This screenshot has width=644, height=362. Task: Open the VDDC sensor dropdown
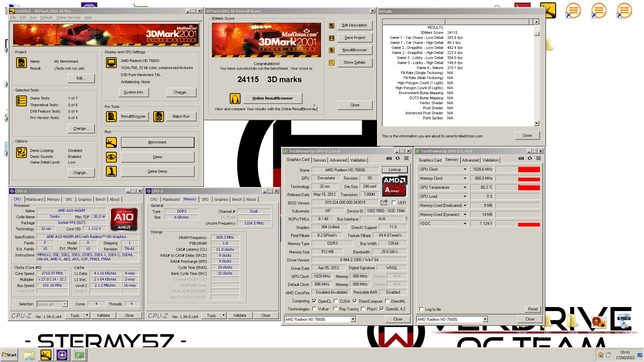(465, 224)
